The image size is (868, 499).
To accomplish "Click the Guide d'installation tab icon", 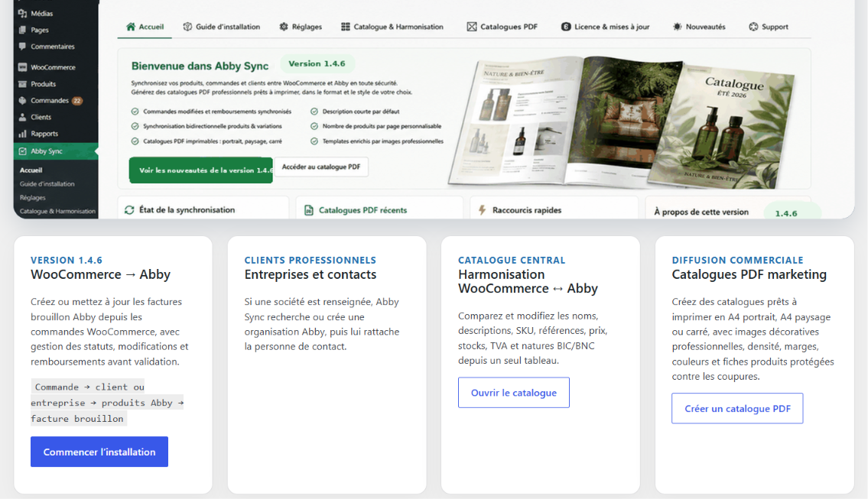I will [x=187, y=27].
